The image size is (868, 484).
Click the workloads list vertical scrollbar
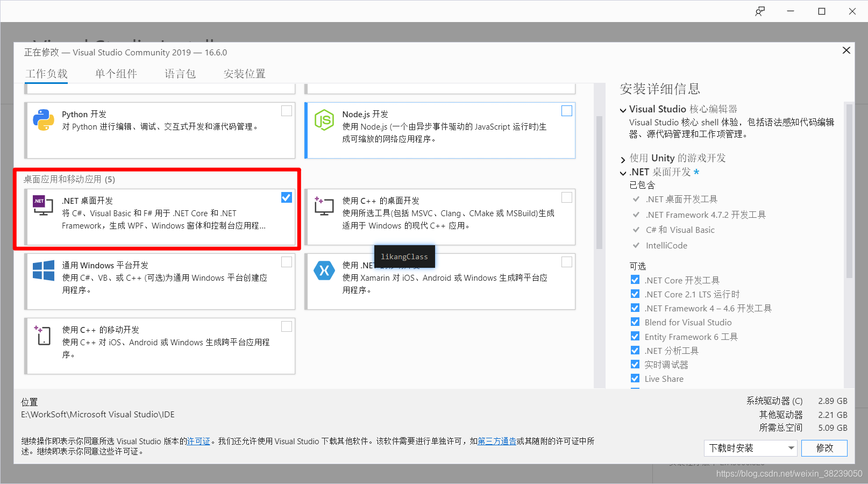[x=599, y=183]
